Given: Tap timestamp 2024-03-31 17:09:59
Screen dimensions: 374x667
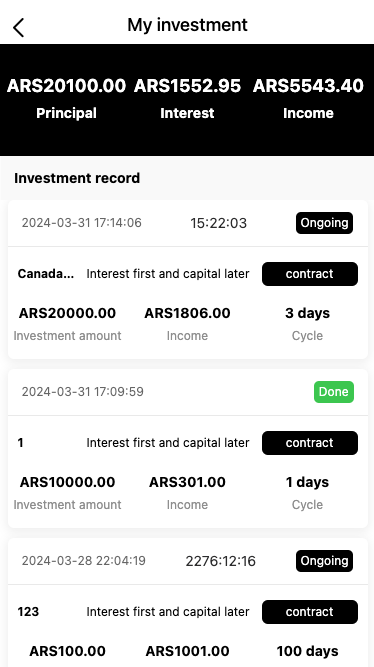Looking at the screenshot, I should point(83,392).
